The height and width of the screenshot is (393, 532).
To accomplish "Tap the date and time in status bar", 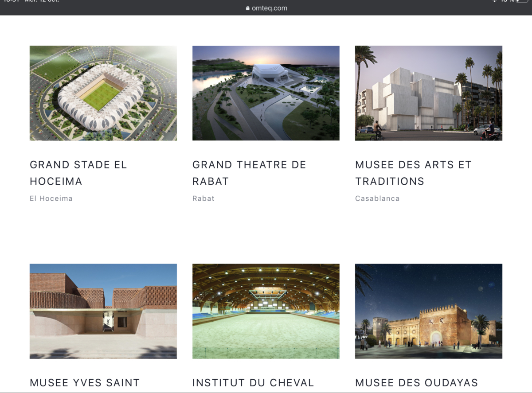I will pyautogui.click(x=31, y=1).
